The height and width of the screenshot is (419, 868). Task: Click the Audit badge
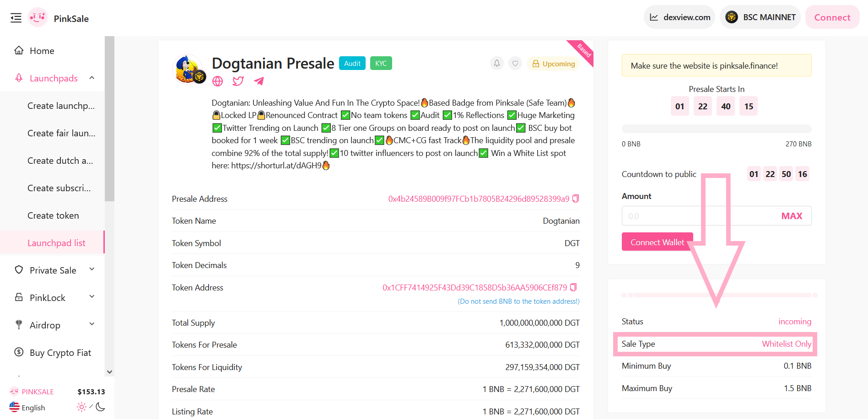[x=352, y=63]
